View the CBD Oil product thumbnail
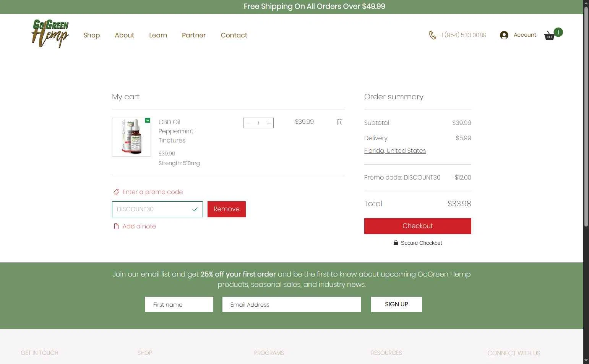This screenshot has width=589, height=364. (x=131, y=137)
